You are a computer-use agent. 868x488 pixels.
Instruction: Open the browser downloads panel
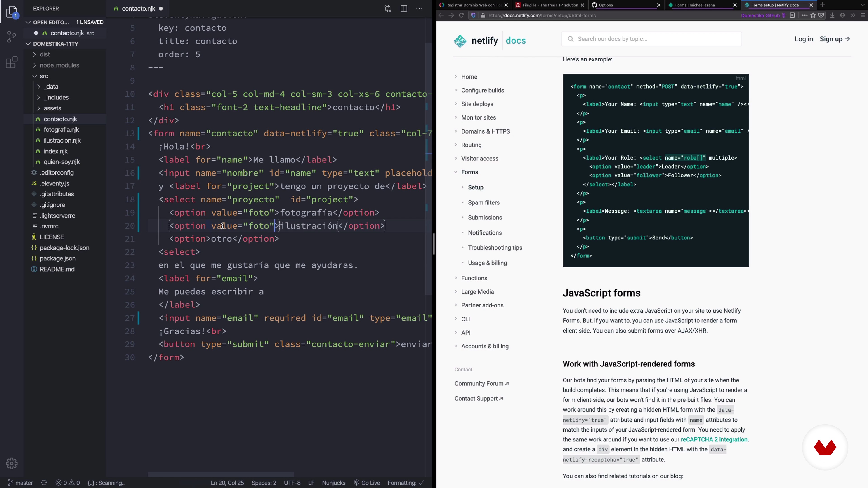coord(832,16)
